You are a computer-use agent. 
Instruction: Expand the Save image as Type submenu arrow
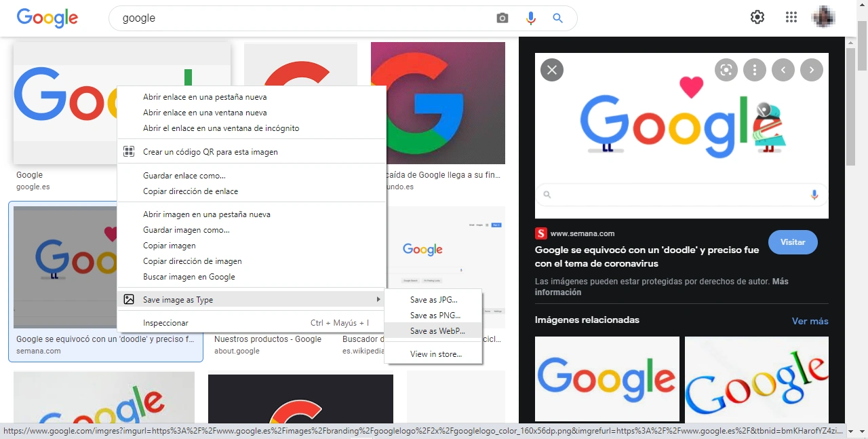tap(378, 299)
